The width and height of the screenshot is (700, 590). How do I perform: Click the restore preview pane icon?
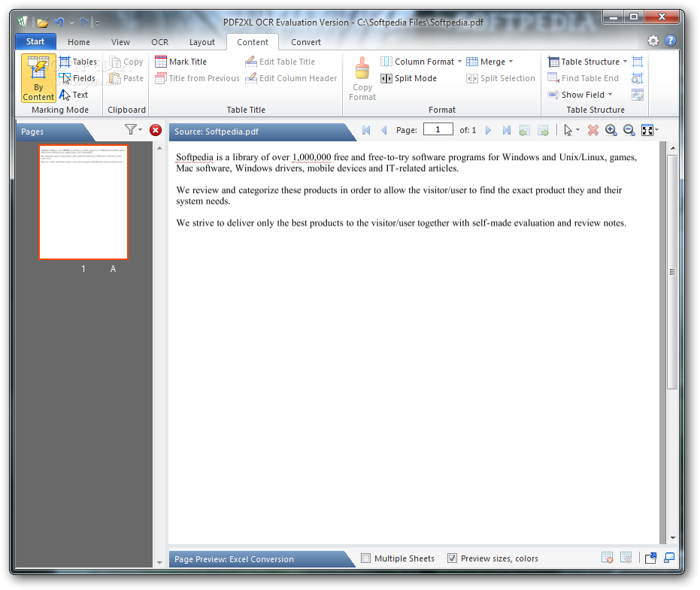pyautogui.click(x=669, y=558)
